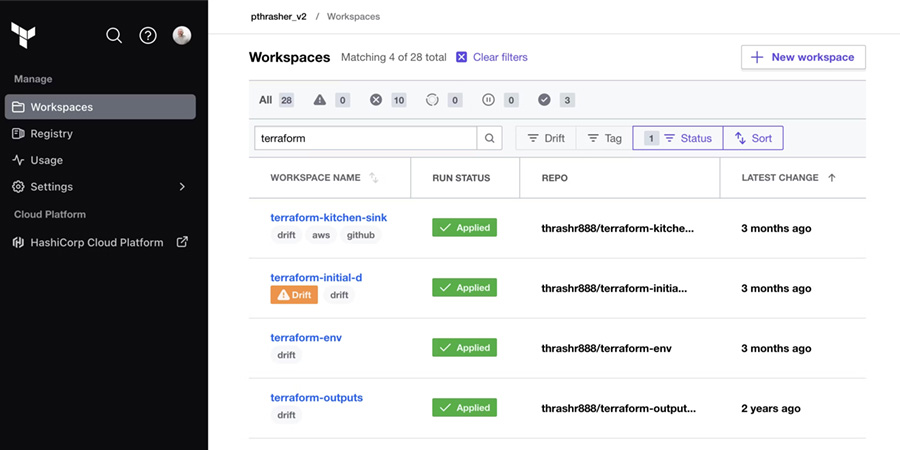Click repo thrashr888/terraform-output...
Image resolution: width=900 pixels, height=450 pixels.
pos(618,409)
